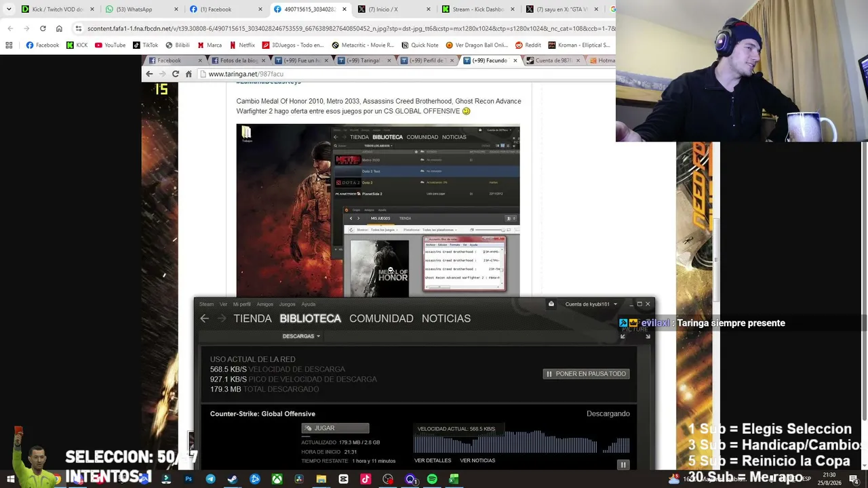Open Spotify from the taskbar
The width and height of the screenshot is (868, 488).
(432, 479)
